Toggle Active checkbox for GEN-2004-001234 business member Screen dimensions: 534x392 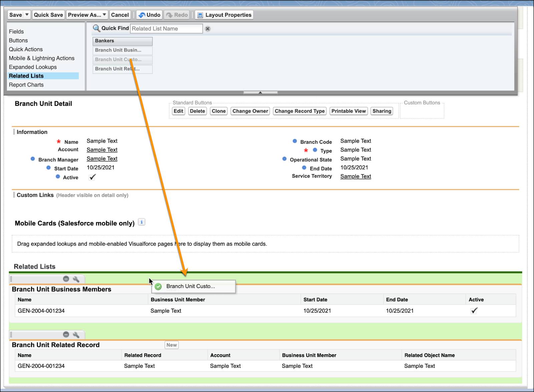(x=474, y=310)
